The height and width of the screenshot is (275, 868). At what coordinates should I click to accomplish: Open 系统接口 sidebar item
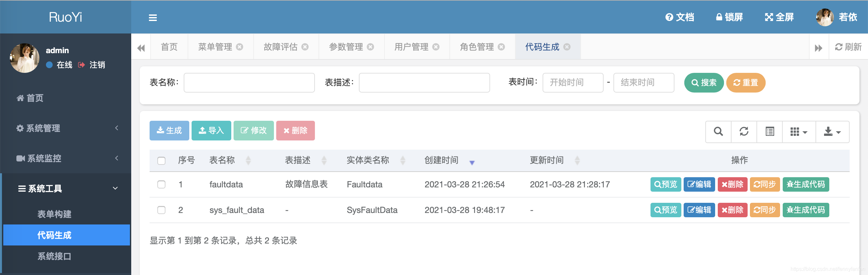[x=66, y=256]
